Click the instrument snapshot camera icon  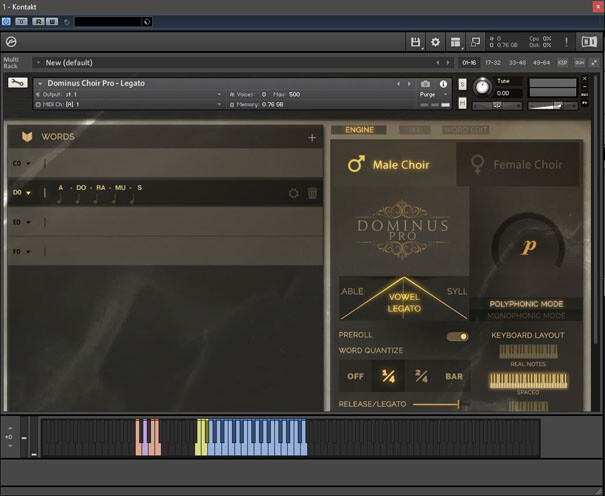point(426,84)
